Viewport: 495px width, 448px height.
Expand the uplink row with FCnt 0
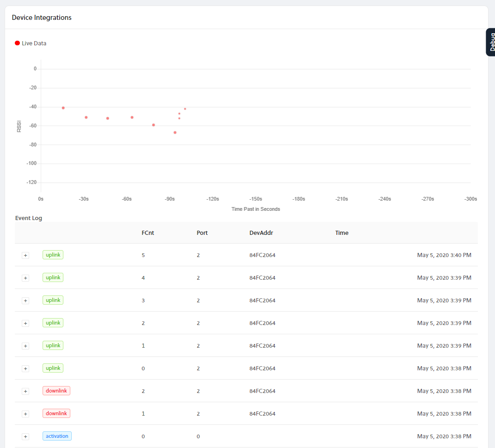[25, 368]
